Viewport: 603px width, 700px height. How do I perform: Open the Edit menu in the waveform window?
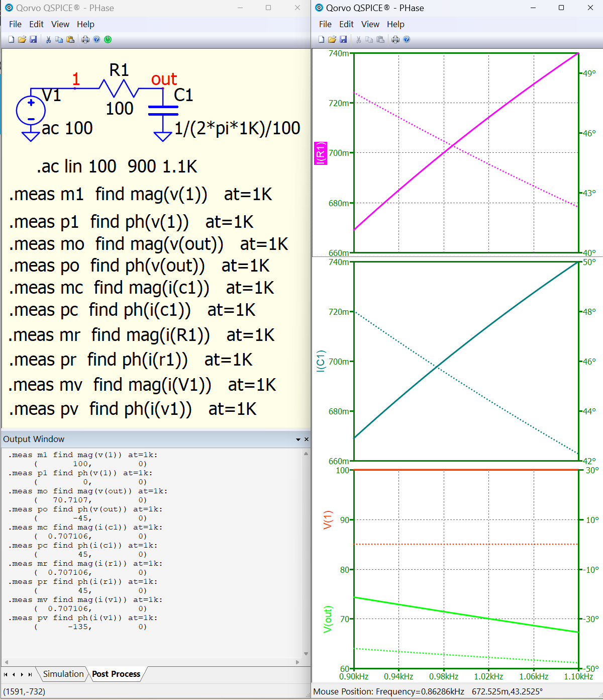tap(346, 24)
